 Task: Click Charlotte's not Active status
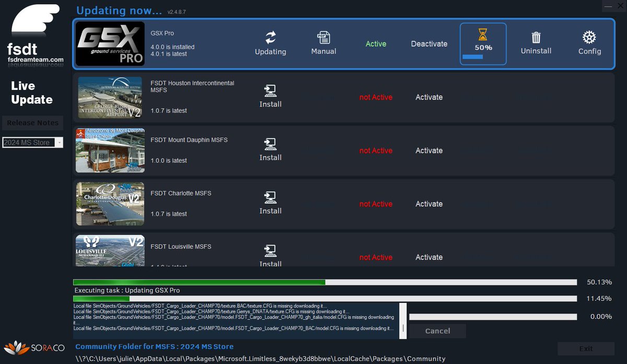tap(376, 204)
